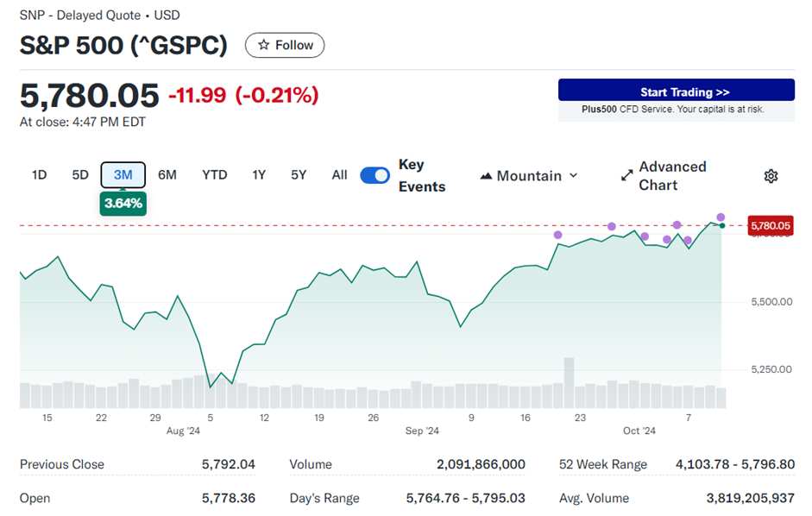This screenshot has height=516, width=812.
Task: Open chart settings via the gear icon
Action: tap(771, 175)
